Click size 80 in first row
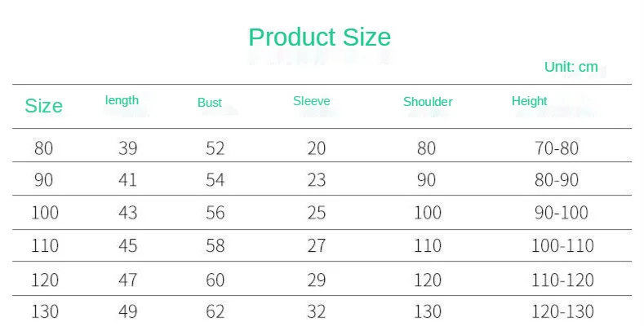Screen dimensions: 644x326 (x=43, y=148)
